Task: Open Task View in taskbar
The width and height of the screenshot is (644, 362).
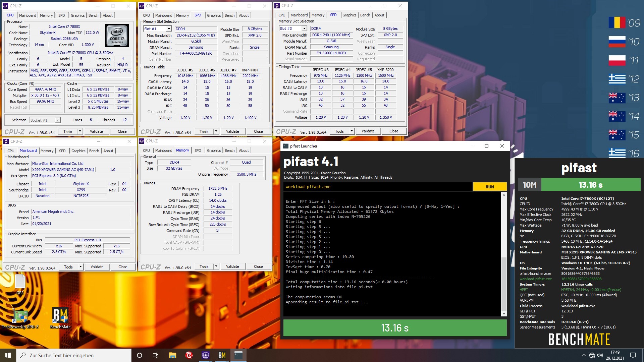Action: (156, 355)
